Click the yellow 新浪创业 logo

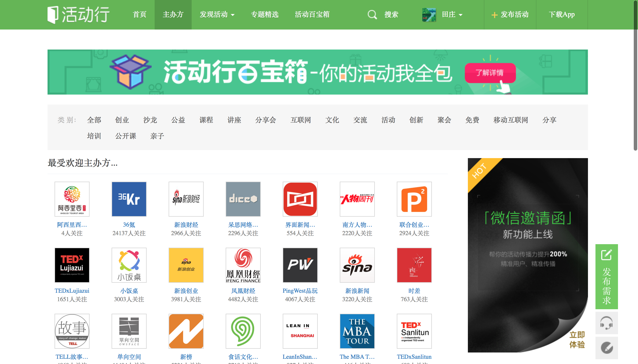pyautogui.click(x=186, y=265)
